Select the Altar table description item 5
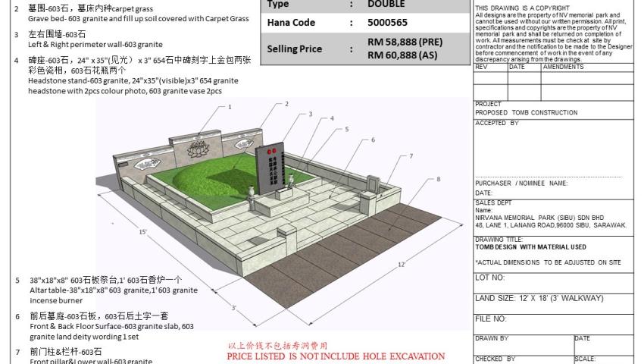The width and height of the screenshot is (644, 364). [114, 290]
